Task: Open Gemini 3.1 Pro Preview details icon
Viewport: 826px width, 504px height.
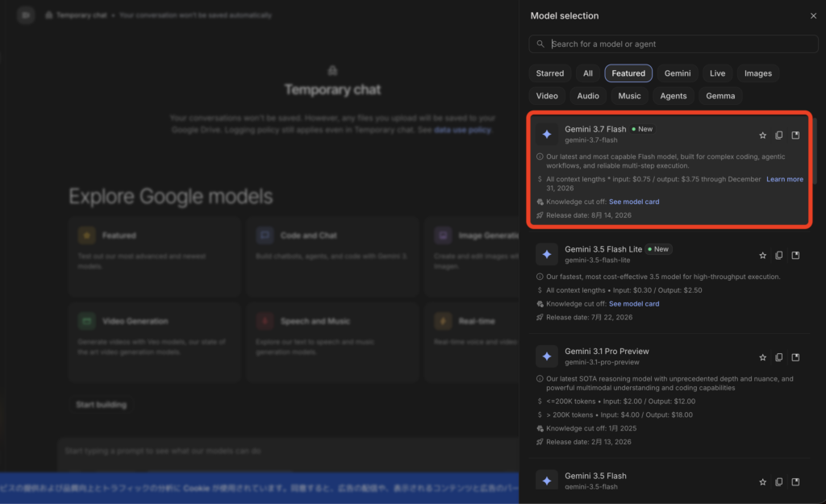Action: point(795,357)
